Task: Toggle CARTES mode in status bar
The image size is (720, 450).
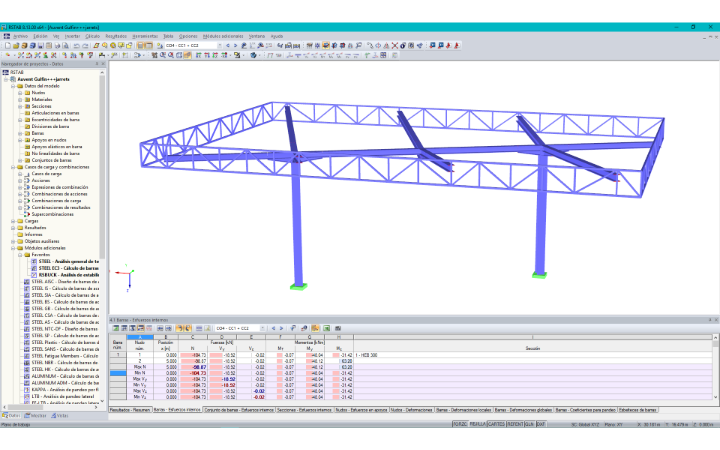Action: point(496,424)
